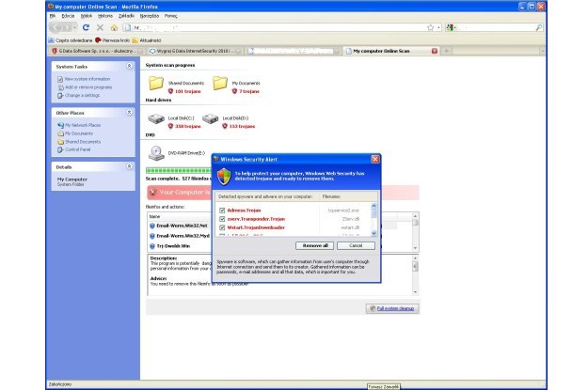Open the address bar history dropdown

pos(438,28)
